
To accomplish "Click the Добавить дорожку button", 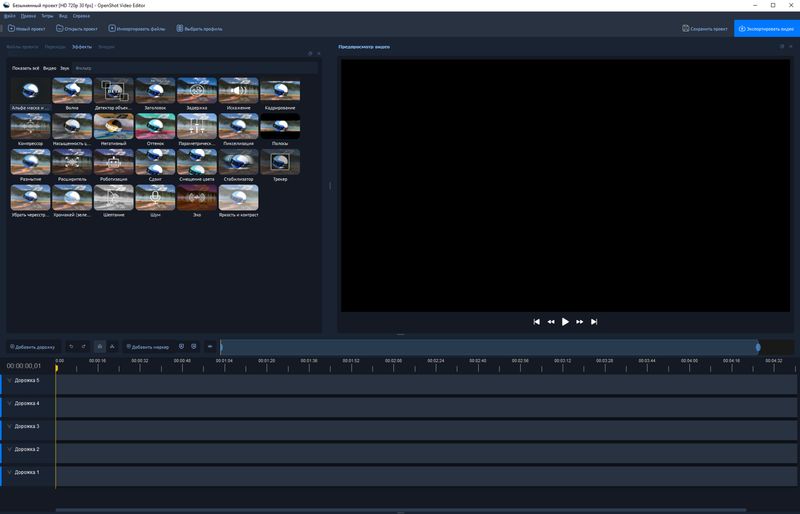I will (x=32, y=347).
